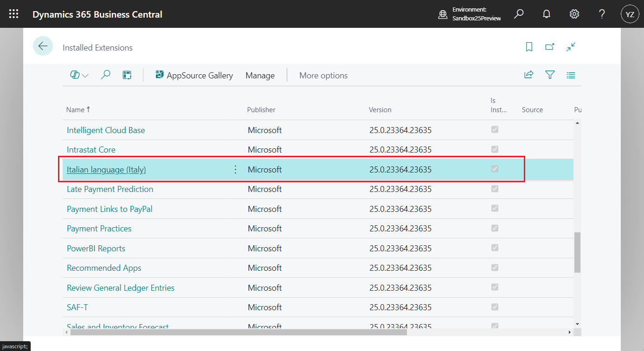
Task: Expand the company switcher chevron
Action: pos(84,75)
